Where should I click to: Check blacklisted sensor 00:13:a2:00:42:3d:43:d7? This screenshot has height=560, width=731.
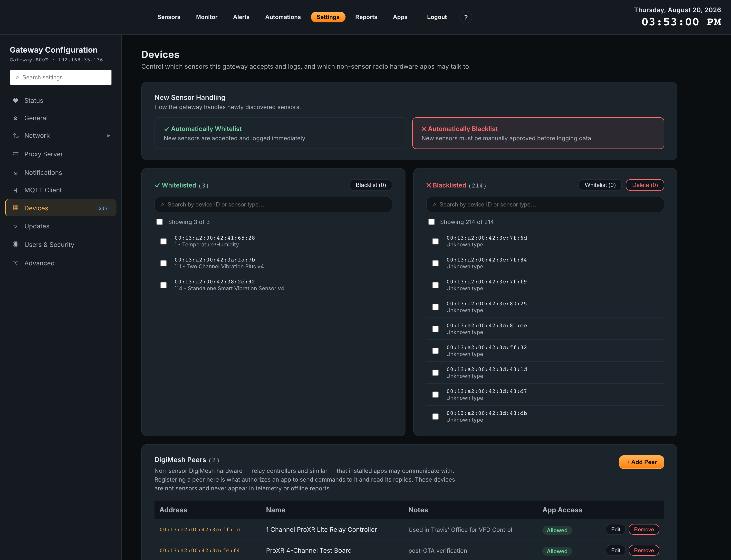[x=435, y=395]
